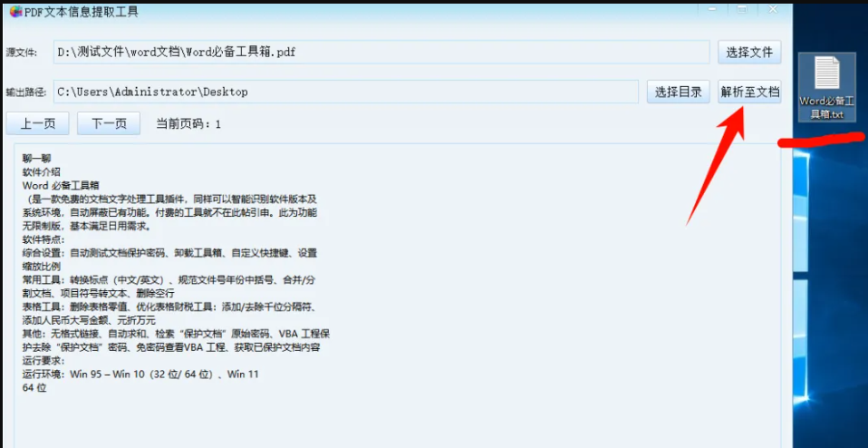Screen dimensions: 868x448
Task: Click the line 缩放比例
Action: click(x=41, y=267)
